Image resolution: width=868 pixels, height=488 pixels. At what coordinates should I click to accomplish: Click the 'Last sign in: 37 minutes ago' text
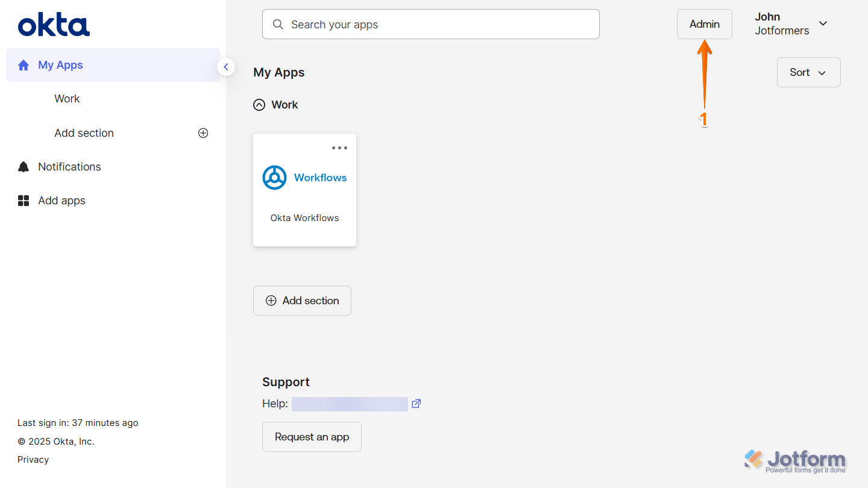coord(78,423)
